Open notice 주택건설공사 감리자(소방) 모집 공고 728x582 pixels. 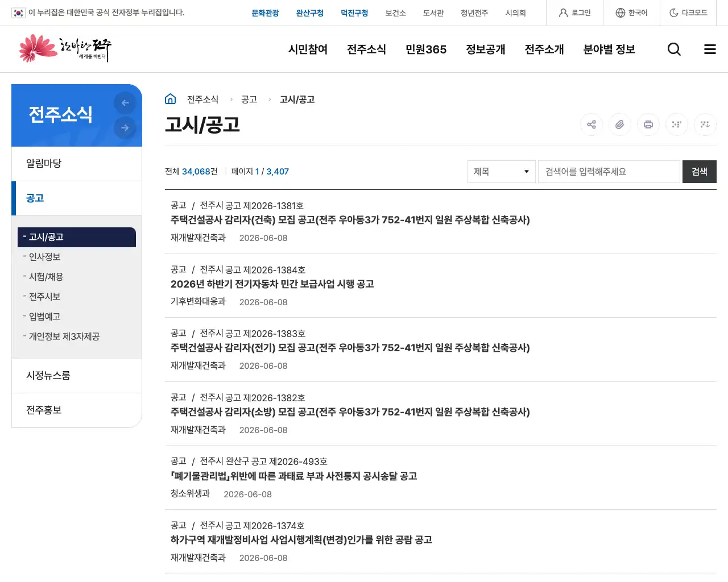350,412
